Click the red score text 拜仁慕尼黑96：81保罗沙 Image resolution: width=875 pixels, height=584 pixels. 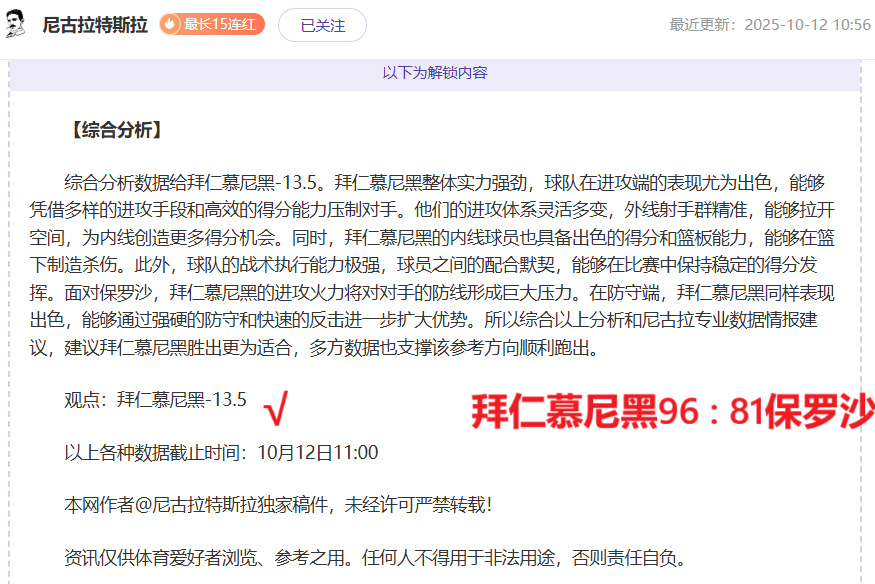coord(672,411)
